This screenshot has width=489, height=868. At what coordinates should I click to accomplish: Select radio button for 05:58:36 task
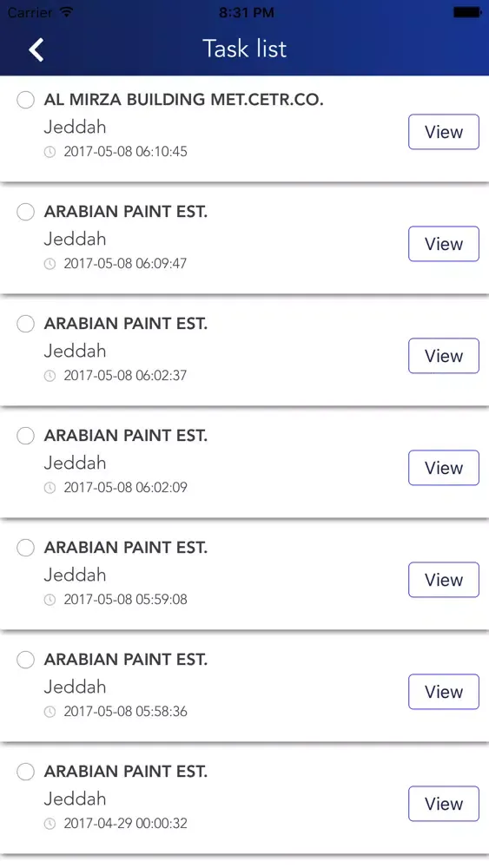tap(25, 660)
